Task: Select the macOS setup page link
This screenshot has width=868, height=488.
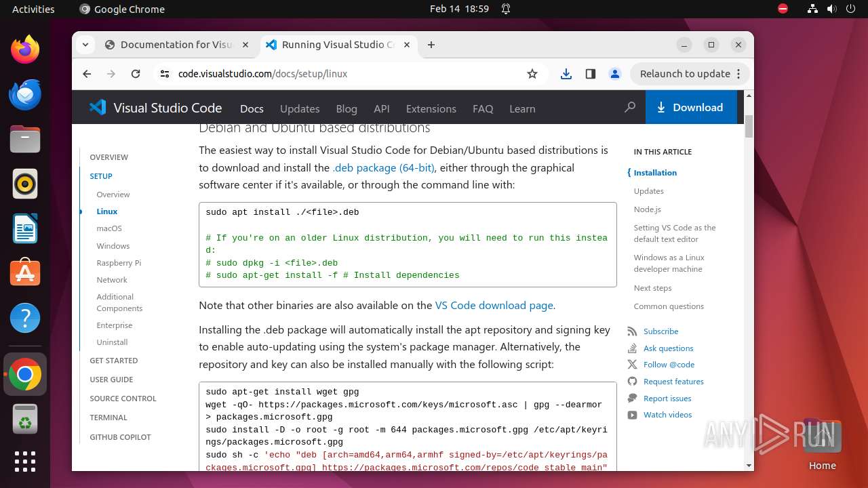Action: (109, 228)
